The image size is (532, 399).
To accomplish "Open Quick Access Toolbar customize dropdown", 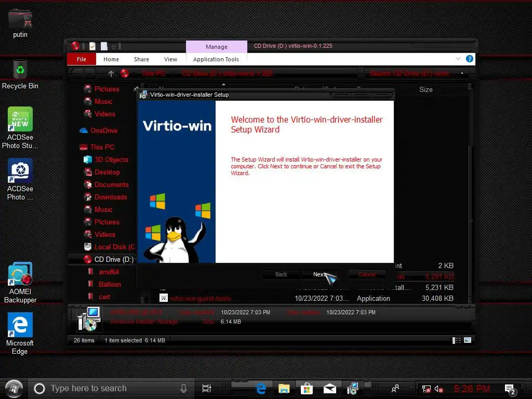I will (x=114, y=46).
